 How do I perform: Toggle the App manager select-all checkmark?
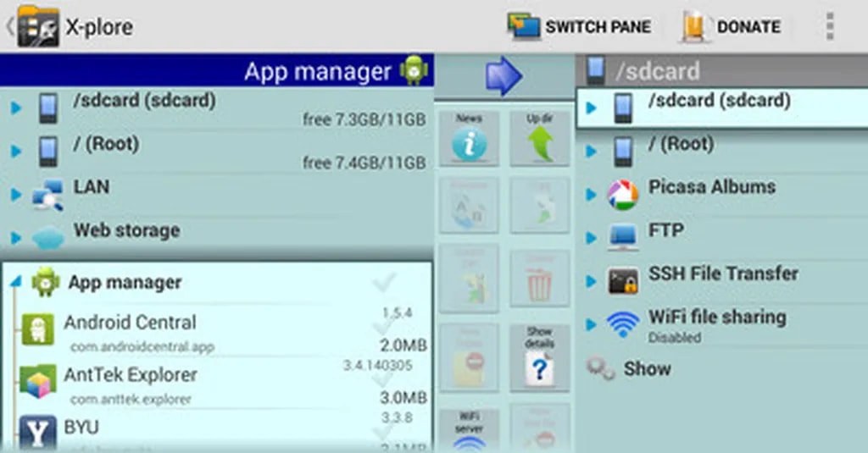click(x=384, y=283)
